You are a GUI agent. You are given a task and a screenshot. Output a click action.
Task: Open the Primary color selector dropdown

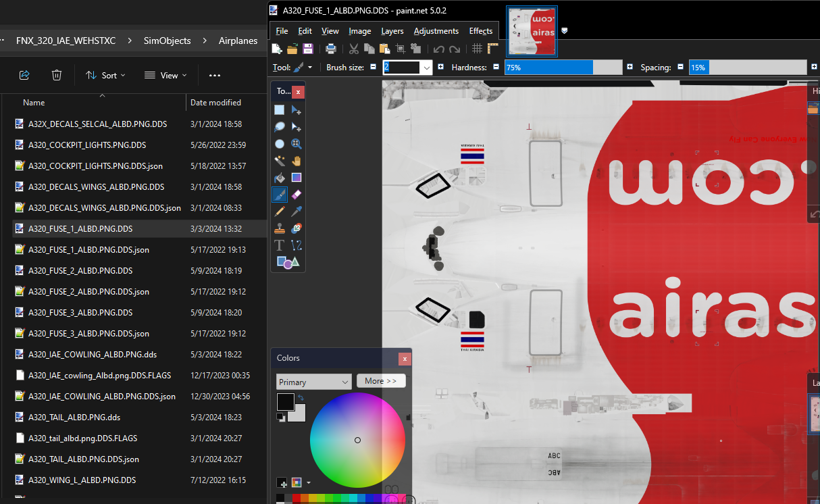[314, 382]
